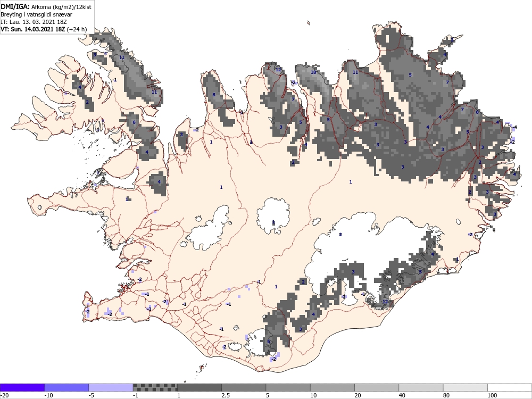Screen dimensions: 532x399
Task: Select the '-4' value on the east coast
Action: (514, 127)
